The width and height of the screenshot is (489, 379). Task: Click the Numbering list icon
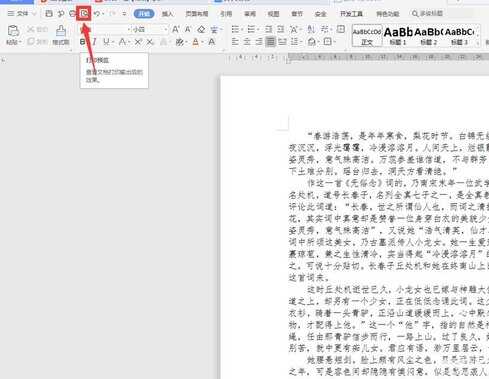pos(251,30)
